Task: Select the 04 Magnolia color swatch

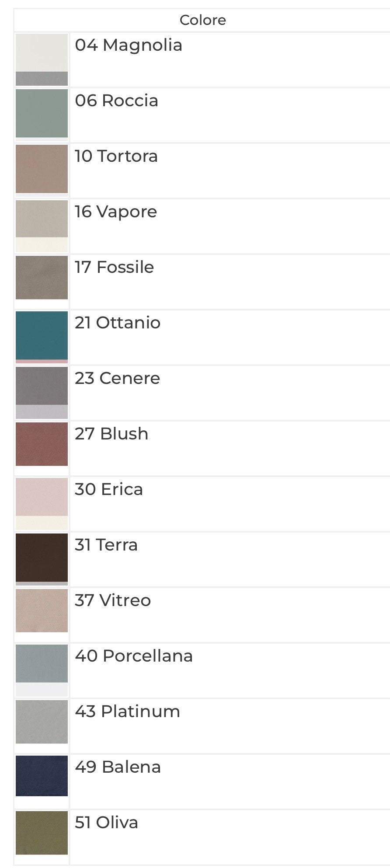Action: (x=42, y=59)
